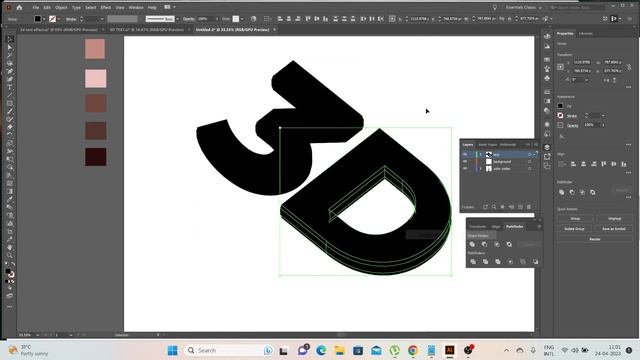Viewport: 640px width, 360px height.
Task: Select the Type tool
Action: pyautogui.click(x=10, y=87)
